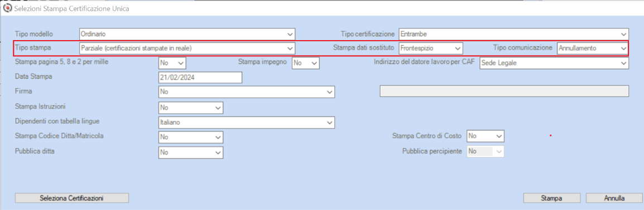Click the Data Stampa date field
The image size is (644, 210).
200,77
